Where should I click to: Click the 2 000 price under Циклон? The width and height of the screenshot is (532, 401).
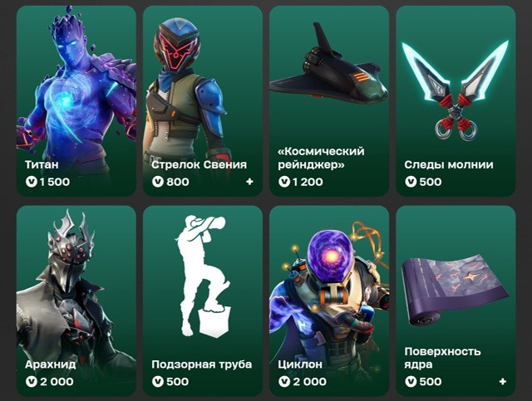[x=309, y=382]
